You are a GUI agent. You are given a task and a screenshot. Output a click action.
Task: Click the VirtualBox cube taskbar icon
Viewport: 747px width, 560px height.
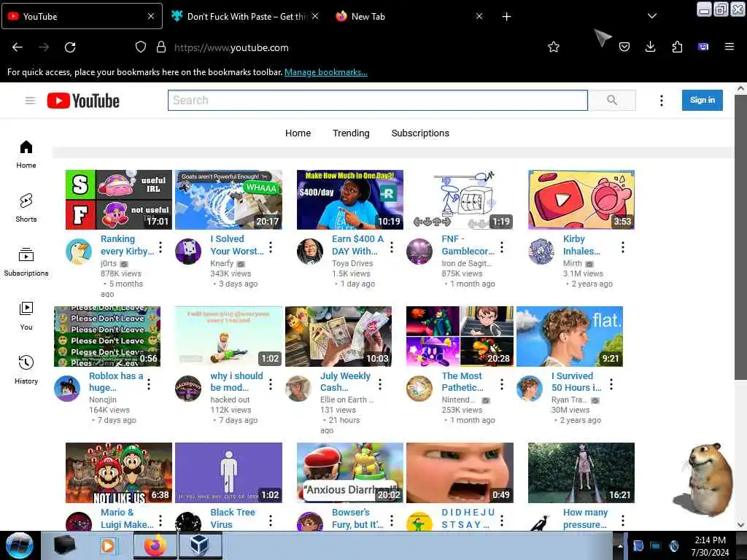coord(199,545)
